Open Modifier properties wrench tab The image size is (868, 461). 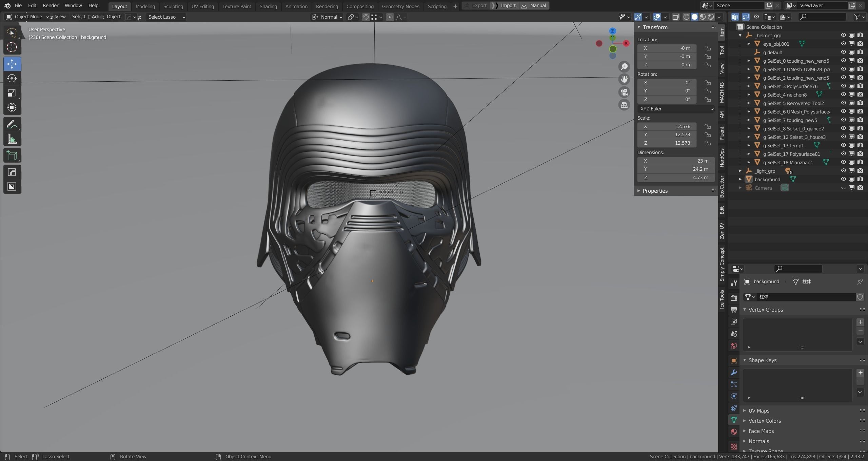point(734,373)
